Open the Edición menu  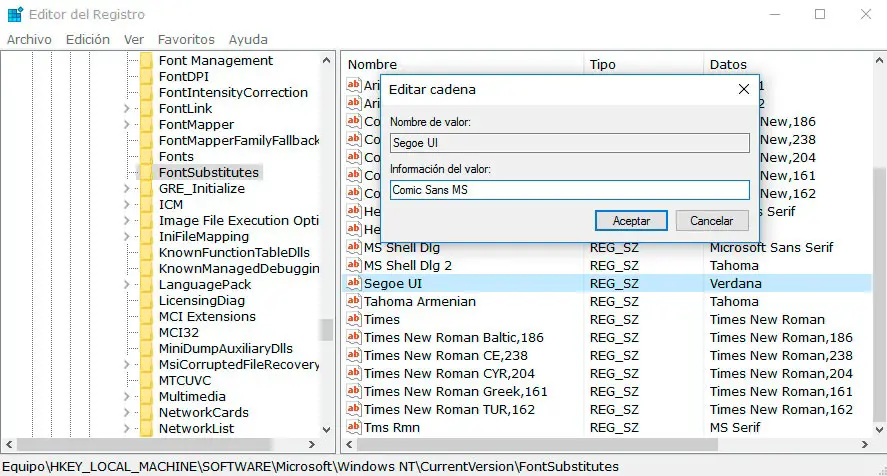(x=88, y=40)
